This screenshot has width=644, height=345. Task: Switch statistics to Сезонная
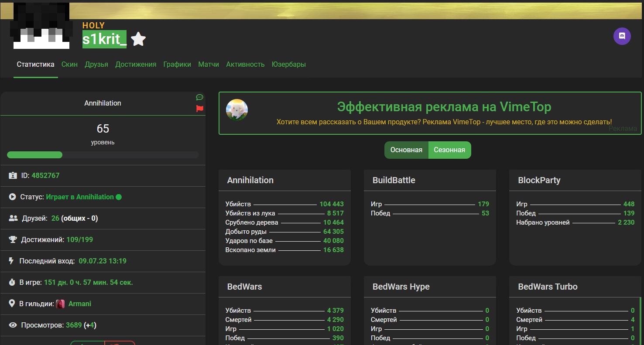[449, 150]
